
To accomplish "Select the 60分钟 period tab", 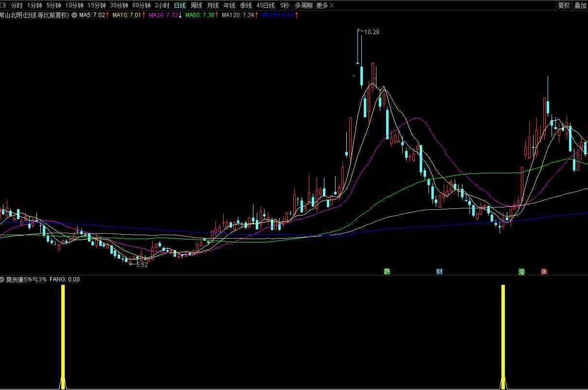I will (x=142, y=5).
